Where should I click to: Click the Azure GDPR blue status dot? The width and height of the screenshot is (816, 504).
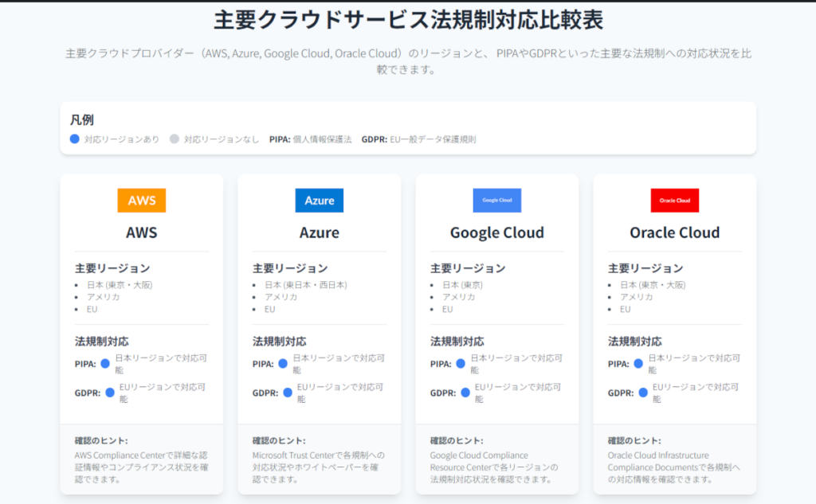click(288, 393)
